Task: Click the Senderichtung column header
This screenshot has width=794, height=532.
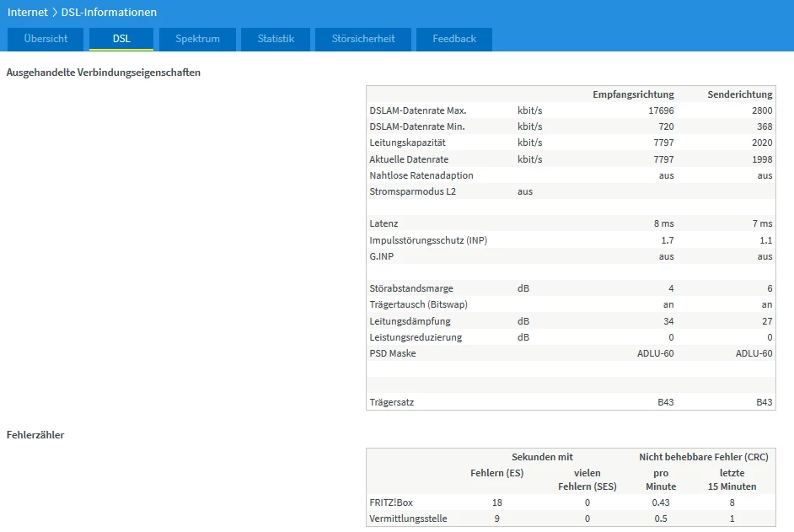Action: click(x=741, y=94)
